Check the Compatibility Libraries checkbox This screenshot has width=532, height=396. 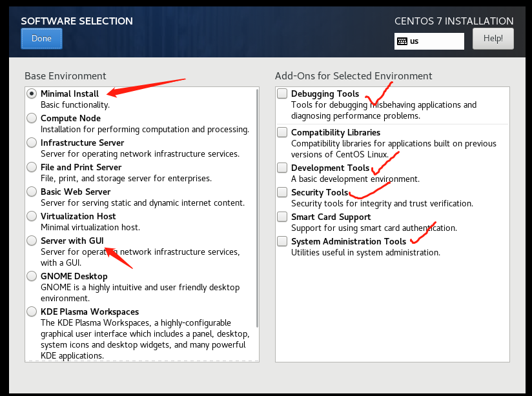click(282, 132)
